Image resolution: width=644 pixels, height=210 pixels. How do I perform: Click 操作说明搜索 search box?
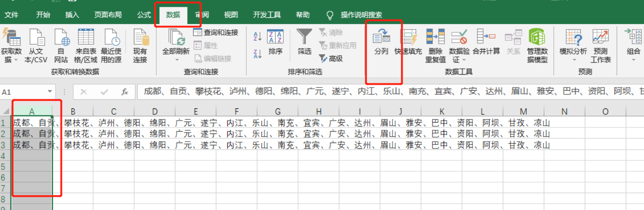[362, 15]
